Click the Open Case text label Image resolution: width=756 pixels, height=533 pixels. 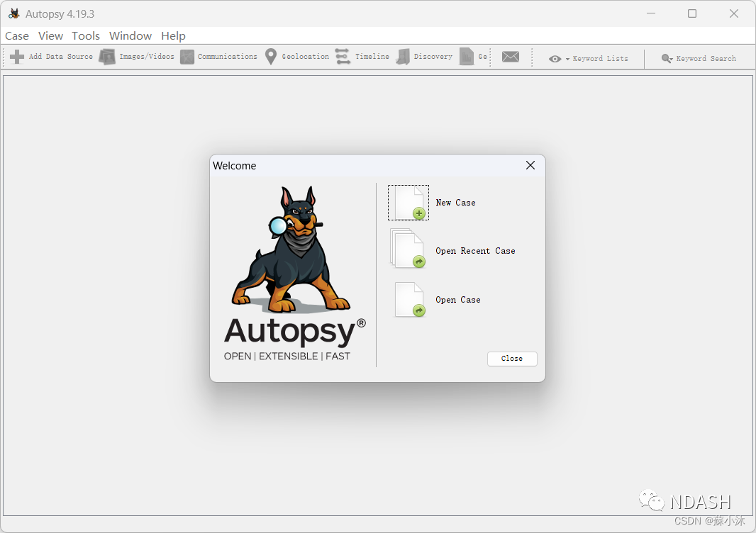(458, 300)
